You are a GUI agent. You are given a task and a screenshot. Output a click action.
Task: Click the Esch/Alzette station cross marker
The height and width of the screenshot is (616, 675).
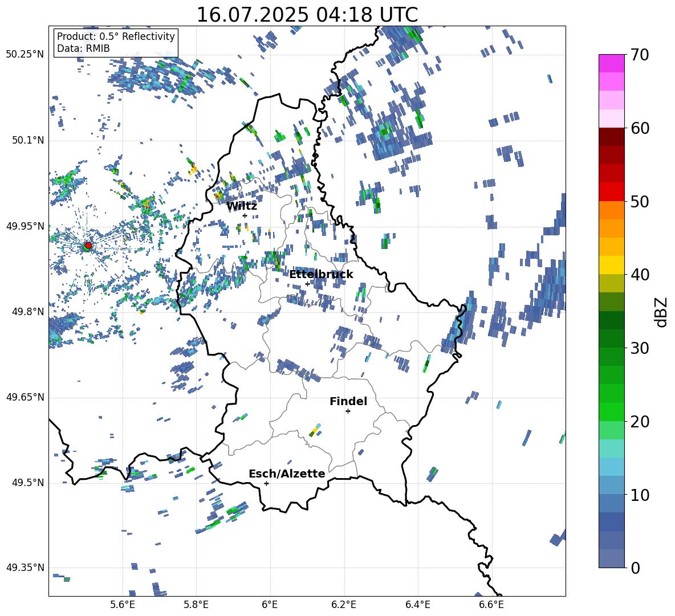[x=266, y=483]
